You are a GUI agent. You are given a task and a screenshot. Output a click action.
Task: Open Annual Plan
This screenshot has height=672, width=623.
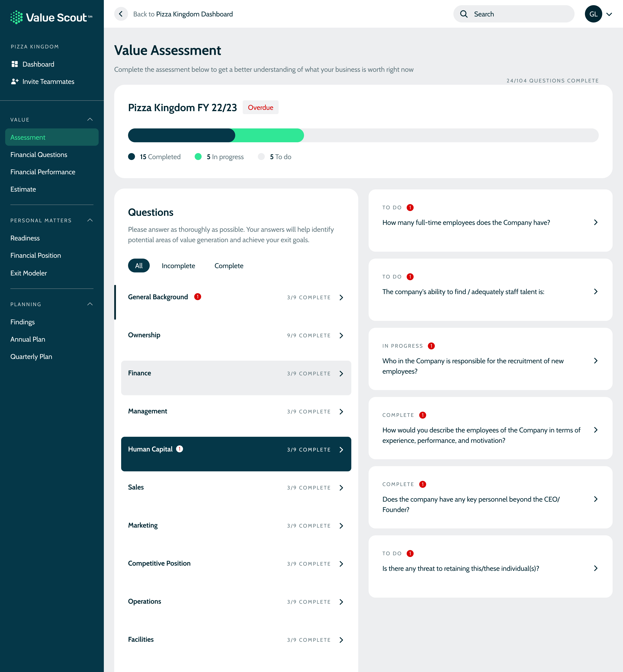pos(28,339)
